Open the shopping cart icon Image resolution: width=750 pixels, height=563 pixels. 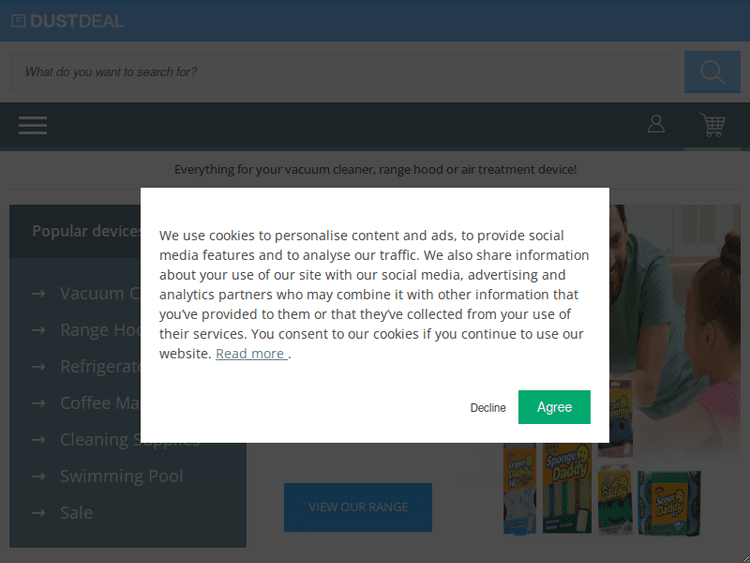712,125
